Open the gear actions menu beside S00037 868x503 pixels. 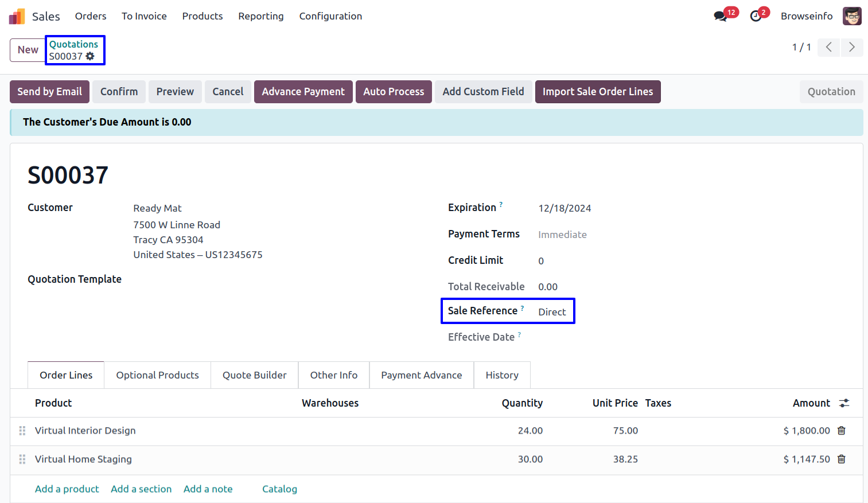click(90, 56)
